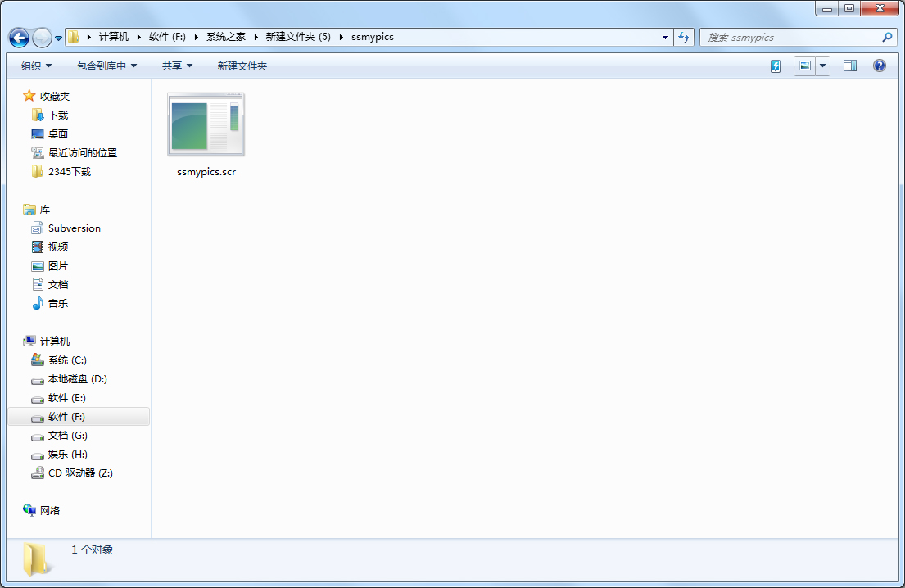Screen dimensions: 905x588
Task: Open 下载 in favorites
Action: 58,115
